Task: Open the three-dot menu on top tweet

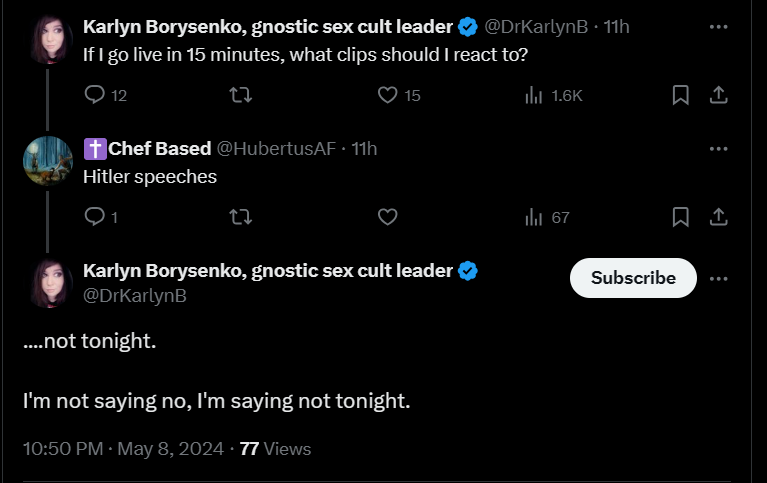Action: pos(719,27)
